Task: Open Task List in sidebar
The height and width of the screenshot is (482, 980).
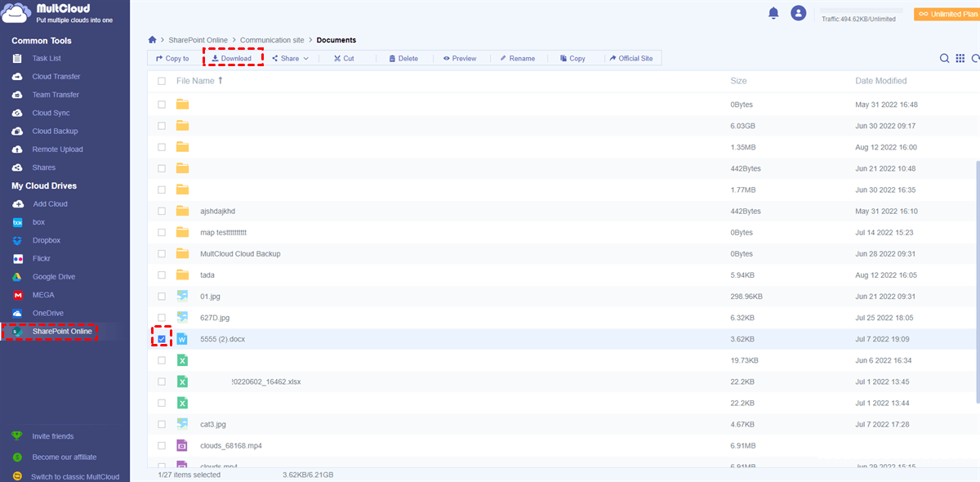Action: coord(47,59)
